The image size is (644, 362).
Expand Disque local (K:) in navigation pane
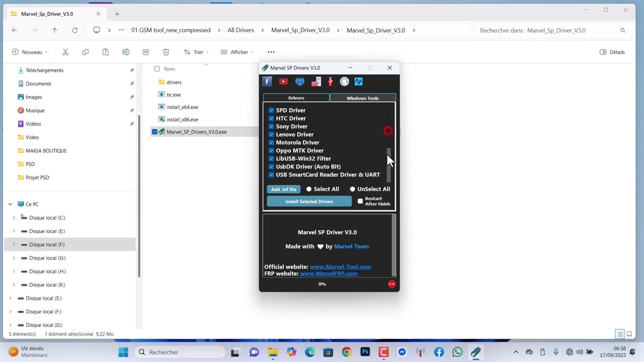click(14, 285)
